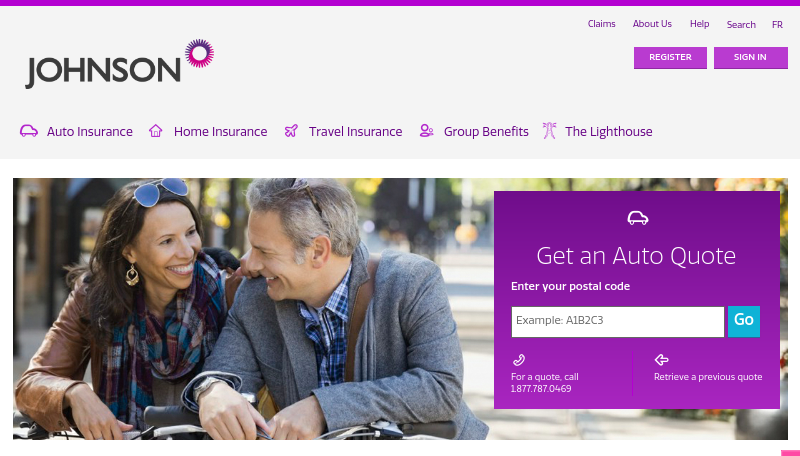800x456 pixels.
Task: Submit postal code with Go button
Action: pyautogui.click(x=744, y=321)
